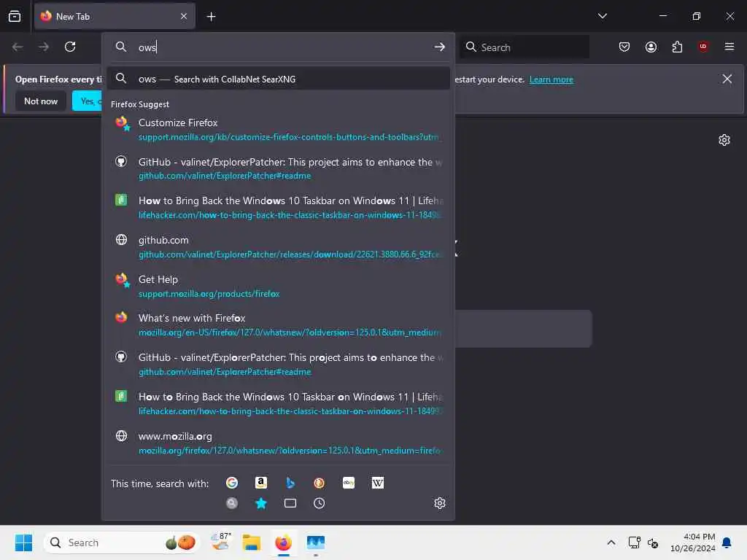Open the Learn more link

point(551,79)
